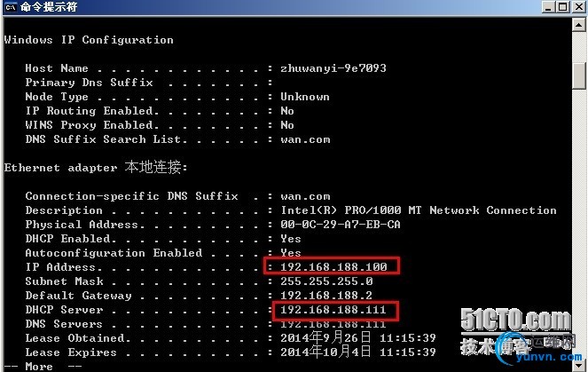Viewport: 588px width, 372px height.
Task: Click the IP Address value 192.168.188.100
Action: 333,267
